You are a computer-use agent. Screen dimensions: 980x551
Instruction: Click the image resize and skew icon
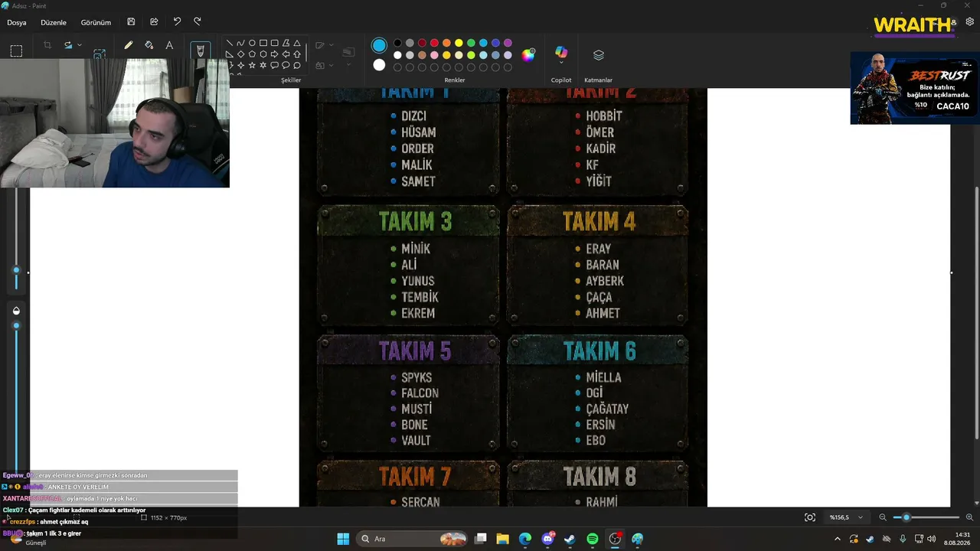tap(100, 54)
